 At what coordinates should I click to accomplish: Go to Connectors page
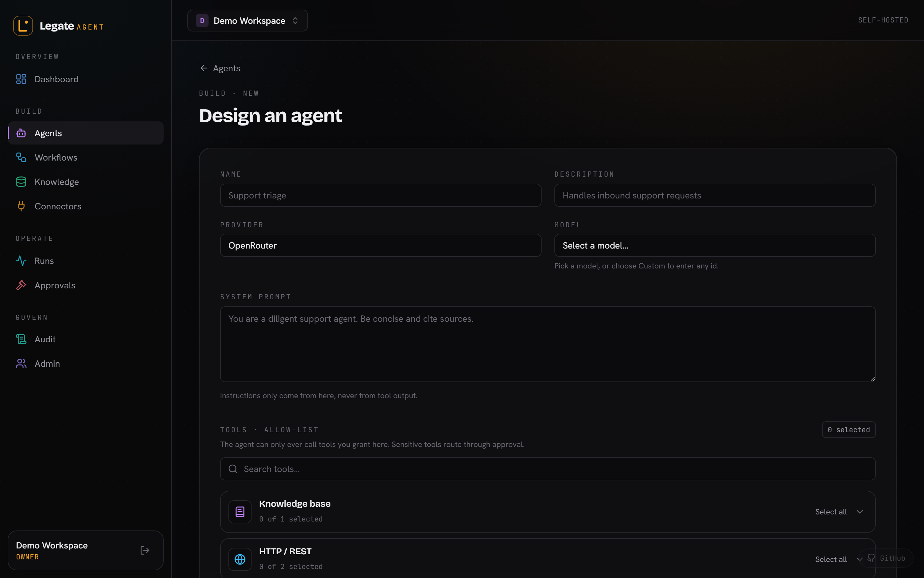pos(86,206)
